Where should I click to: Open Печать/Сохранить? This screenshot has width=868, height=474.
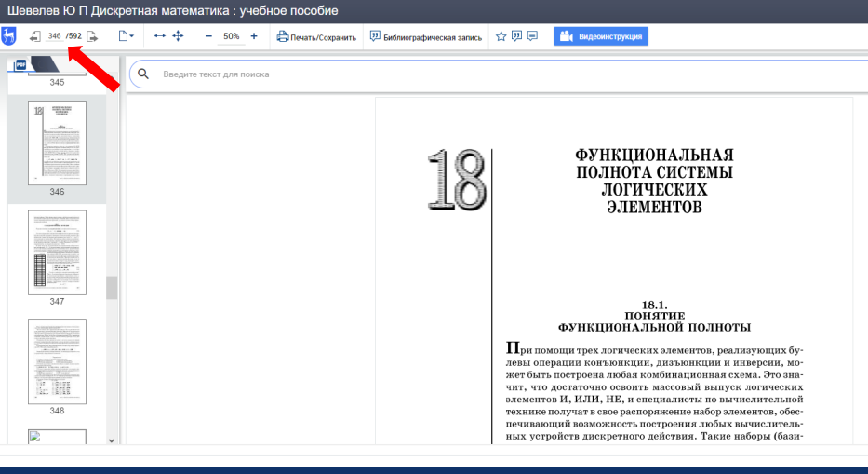coord(316,37)
